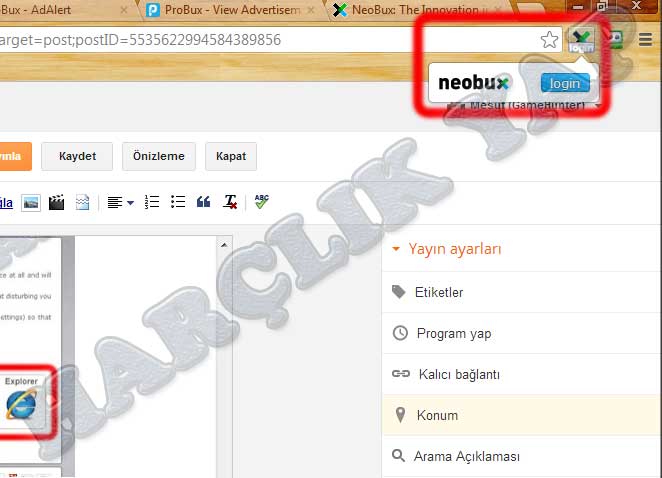
Task: Click the clock icon beside Program yap
Action: point(400,333)
